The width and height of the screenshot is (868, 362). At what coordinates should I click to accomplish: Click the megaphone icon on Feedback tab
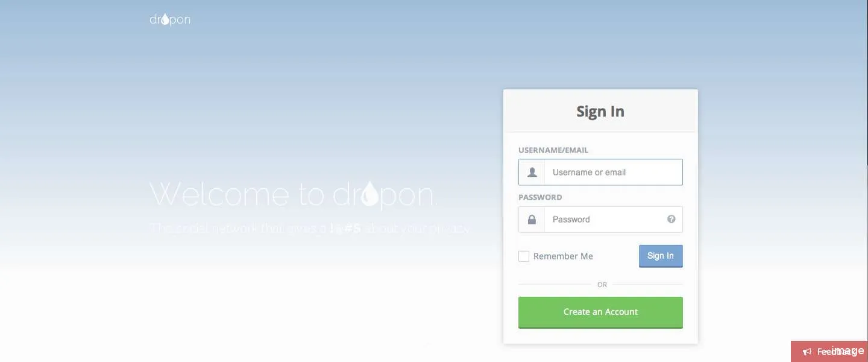807,352
